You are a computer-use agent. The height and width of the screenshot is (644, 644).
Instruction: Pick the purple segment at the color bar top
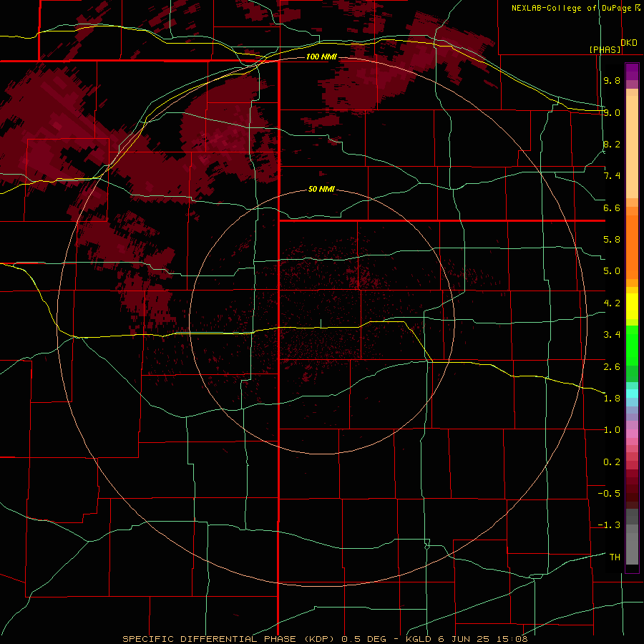[x=632, y=72]
